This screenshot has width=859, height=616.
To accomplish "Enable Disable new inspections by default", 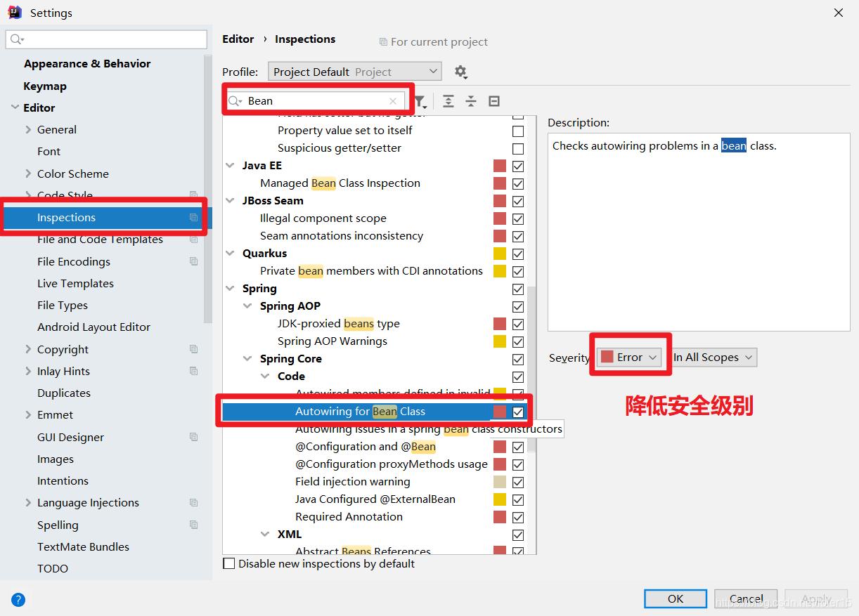I will pos(228,563).
